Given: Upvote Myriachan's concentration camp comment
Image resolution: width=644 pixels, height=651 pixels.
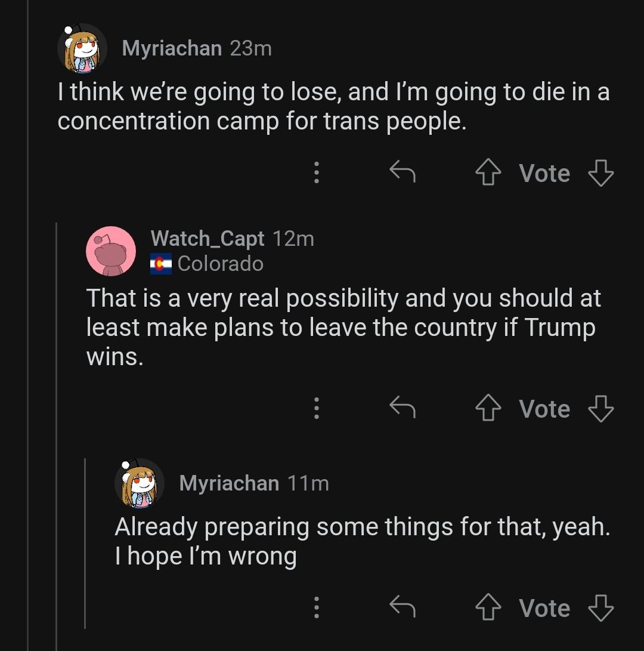Looking at the screenshot, I should coord(488,174).
